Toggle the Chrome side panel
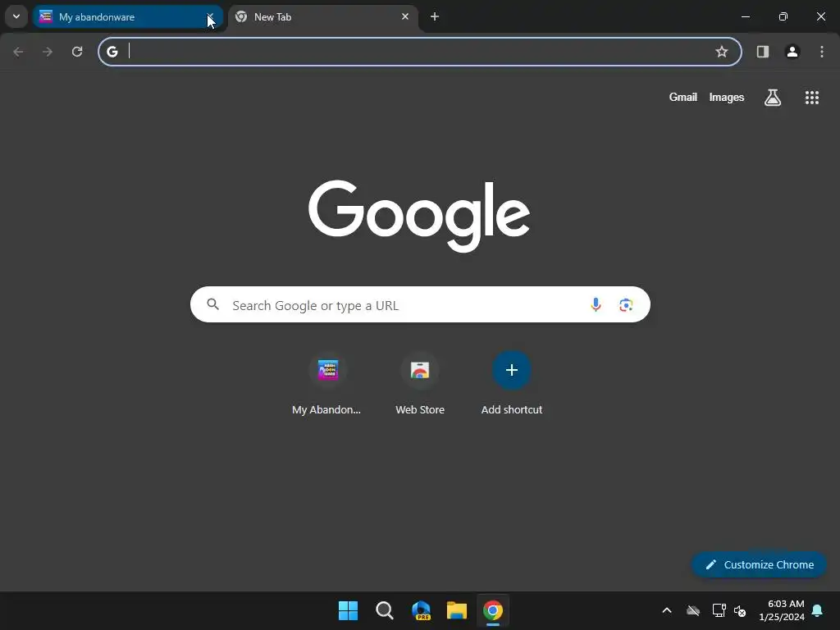 pos(762,52)
